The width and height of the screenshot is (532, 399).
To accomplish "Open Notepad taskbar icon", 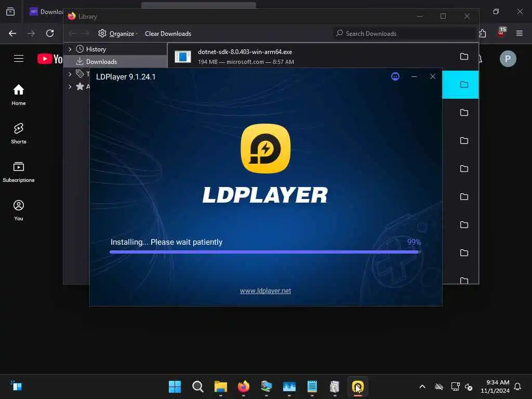I will [312, 387].
